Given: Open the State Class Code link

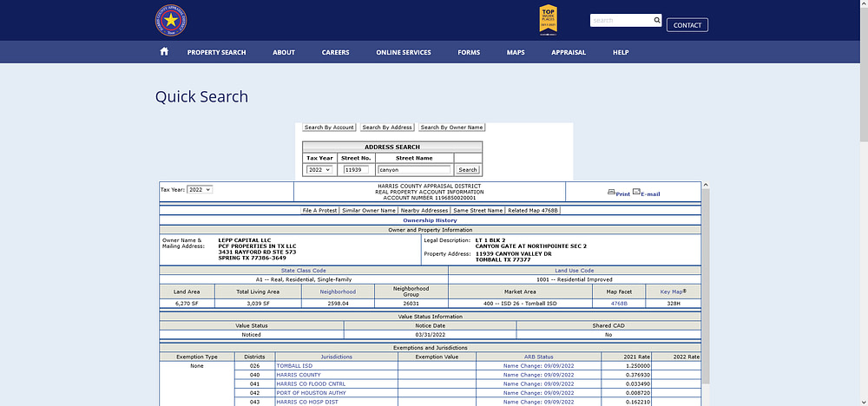Looking at the screenshot, I should pos(303,271).
